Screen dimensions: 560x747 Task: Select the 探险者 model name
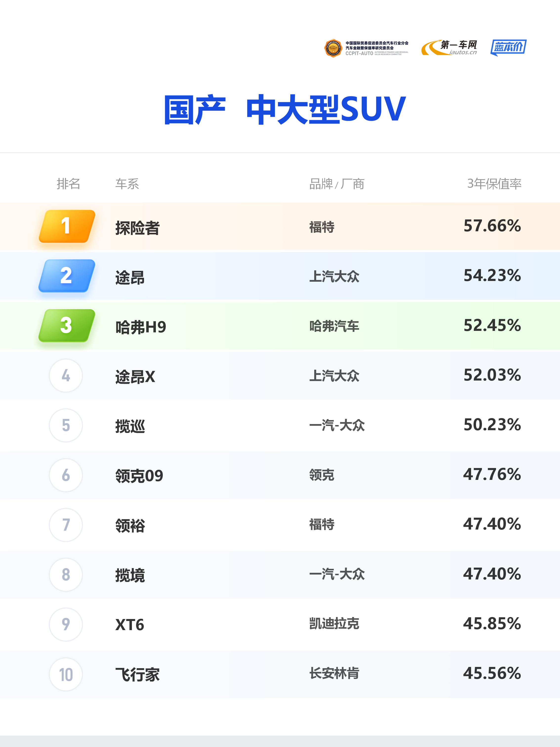[x=137, y=228]
